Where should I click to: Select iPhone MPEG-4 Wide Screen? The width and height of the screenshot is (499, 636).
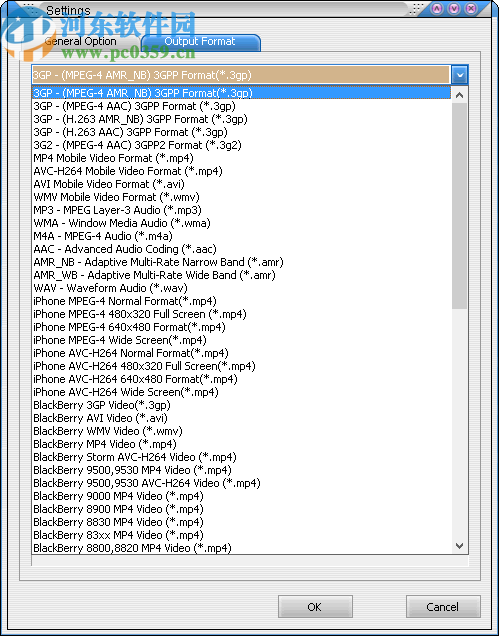(241, 340)
